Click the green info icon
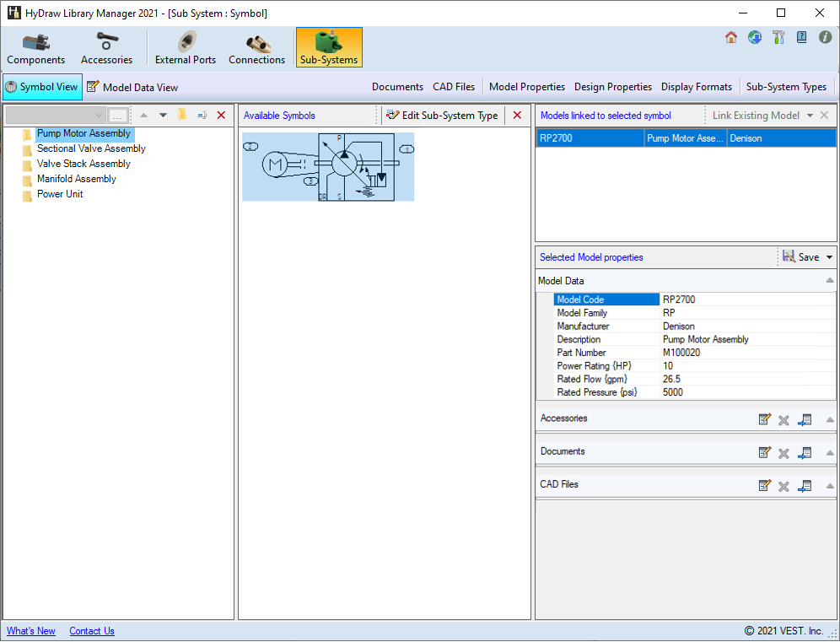Image resolution: width=840 pixels, height=642 pixels. pyautogui.click(x=825, y=37)
